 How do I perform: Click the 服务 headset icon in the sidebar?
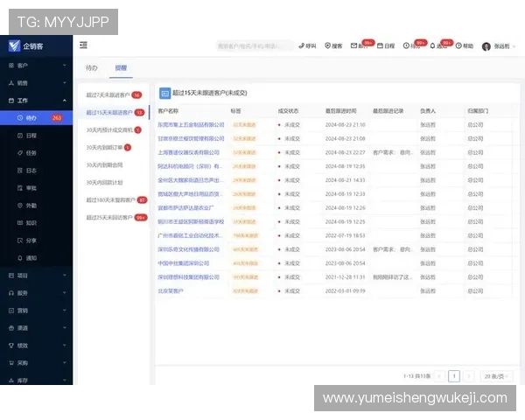[x=11, y=293]
